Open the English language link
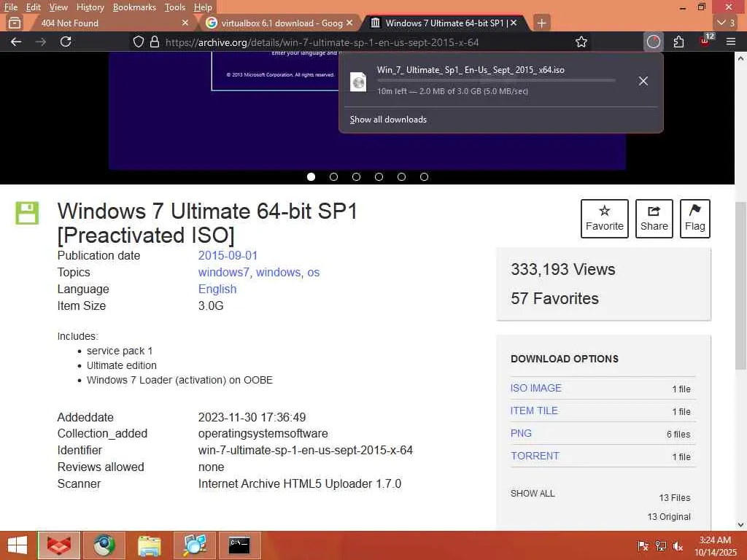Image resolution: width=747 pixels, height=560 pixels. click(x=217, y=289)
